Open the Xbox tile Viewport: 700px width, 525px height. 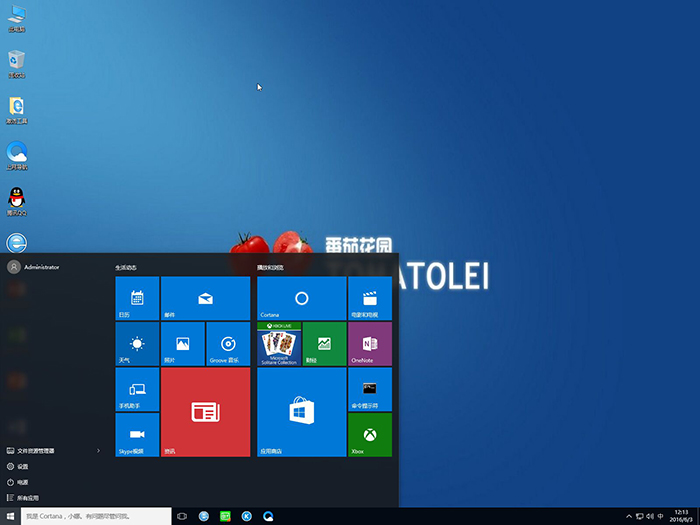(369, 434)
